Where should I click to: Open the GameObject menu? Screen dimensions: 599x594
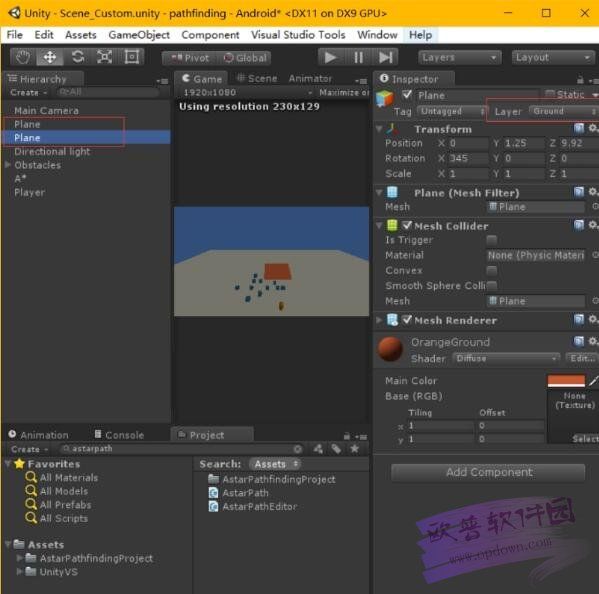(x=139, y=35)
